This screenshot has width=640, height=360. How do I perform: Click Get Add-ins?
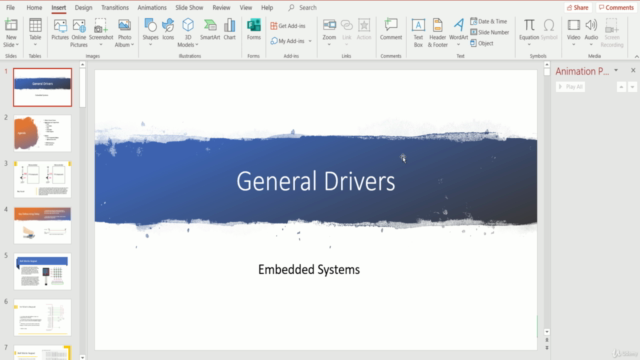[288, 26]
